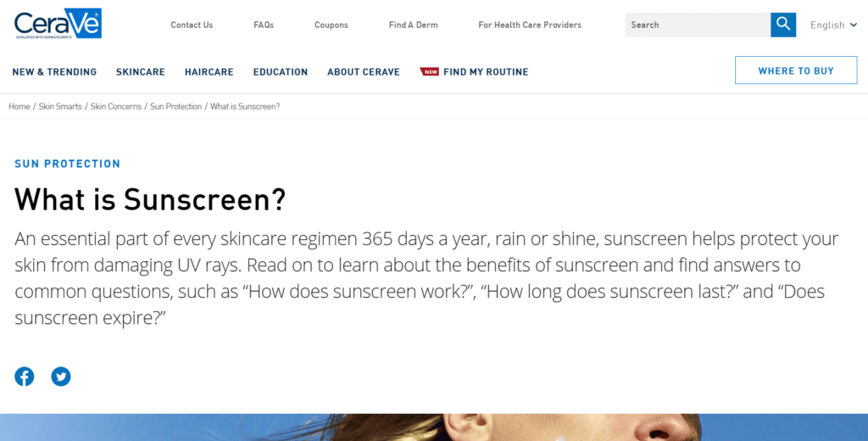
Task: Open the Skincare menu
Action: click(x=141, y=72)
